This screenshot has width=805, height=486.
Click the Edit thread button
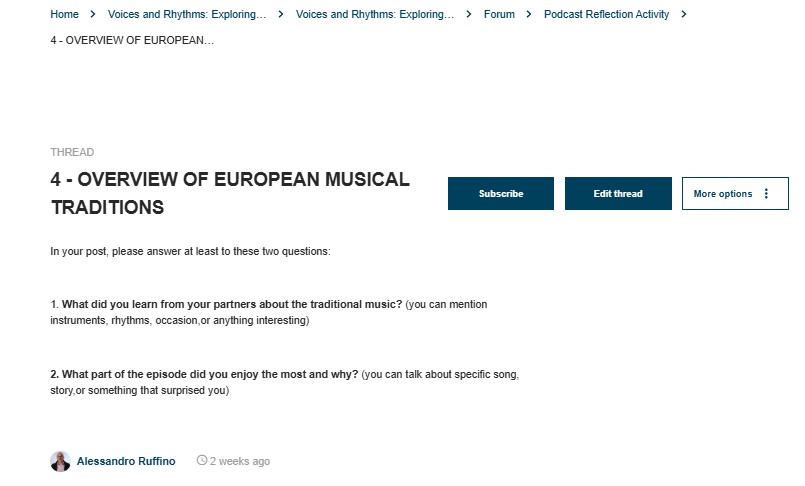(618, 193)
